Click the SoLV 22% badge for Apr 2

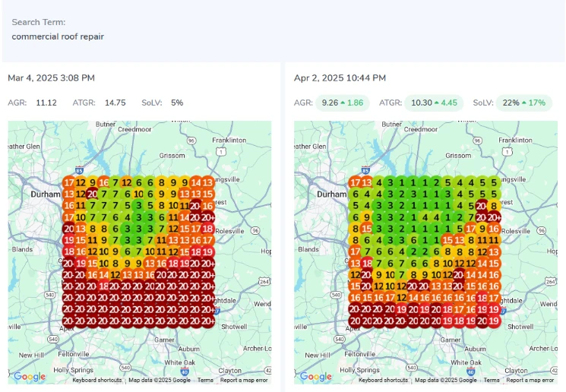tap(523, 103)
